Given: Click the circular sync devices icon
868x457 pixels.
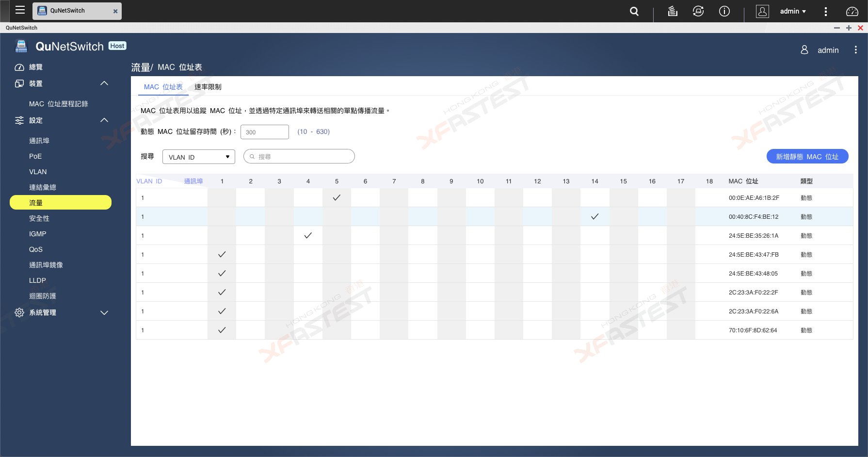Looking at the screenshot, I should [698, 11].
